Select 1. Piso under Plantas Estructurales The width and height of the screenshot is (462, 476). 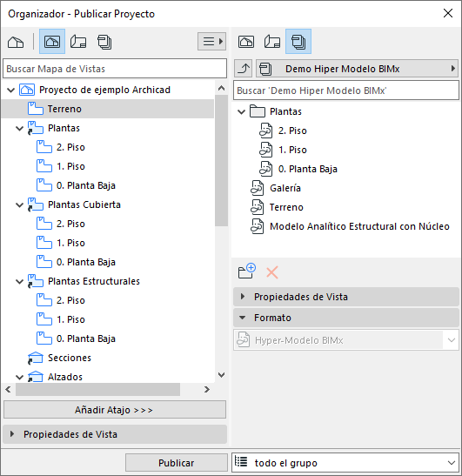(x=70, y=319)
